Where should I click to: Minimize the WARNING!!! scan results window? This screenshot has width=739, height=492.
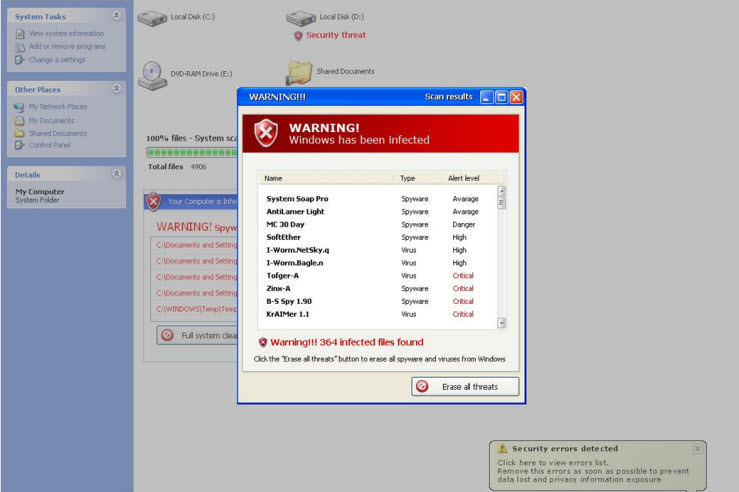[x=486, y=97]
